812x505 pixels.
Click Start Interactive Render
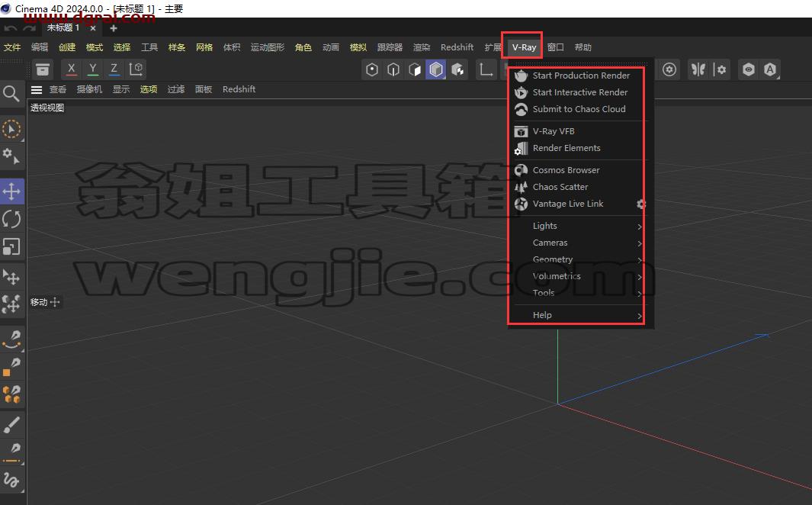[x=579, y=92]
